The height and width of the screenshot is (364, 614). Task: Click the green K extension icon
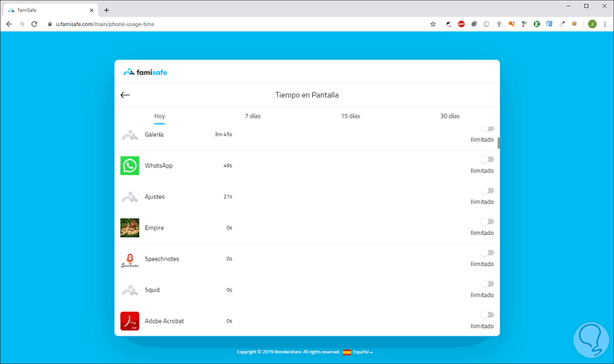(537, 24)
